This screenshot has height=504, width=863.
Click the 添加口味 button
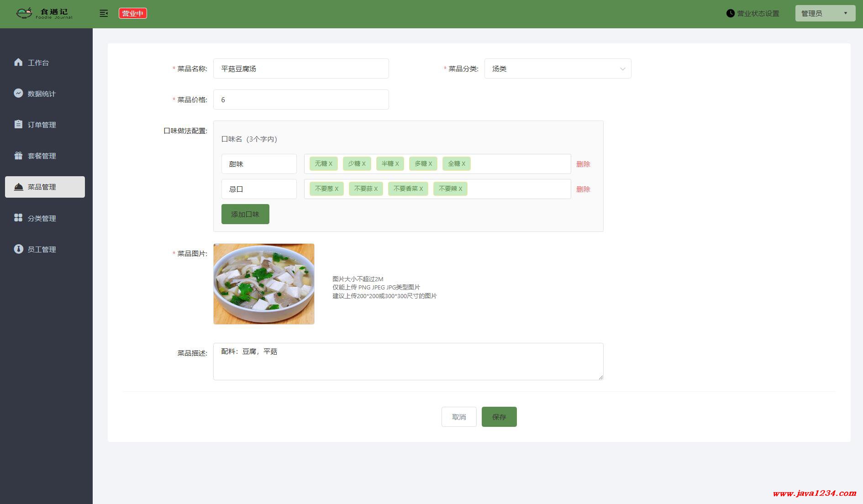245,214
